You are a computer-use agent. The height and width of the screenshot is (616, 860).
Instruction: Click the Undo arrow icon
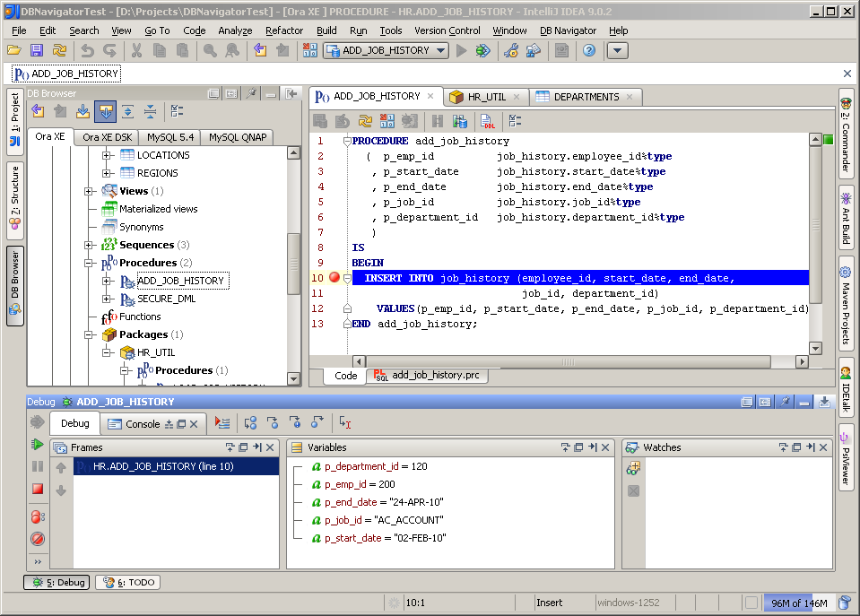[87, 50]
